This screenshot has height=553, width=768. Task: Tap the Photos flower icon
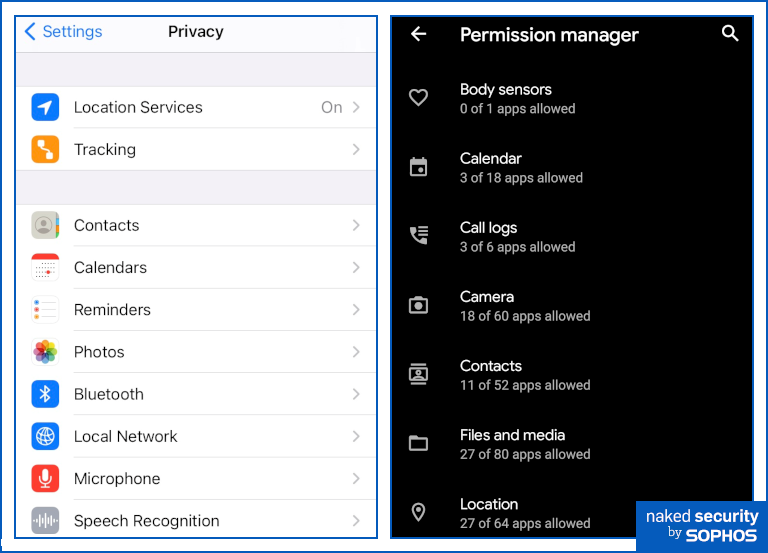45,352
